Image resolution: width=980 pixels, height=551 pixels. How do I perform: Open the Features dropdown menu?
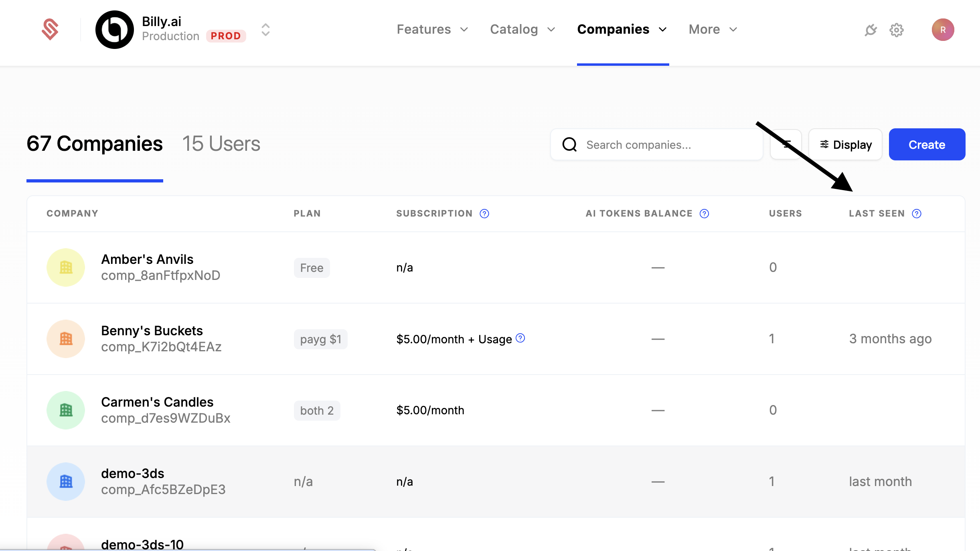pos(432,29)
